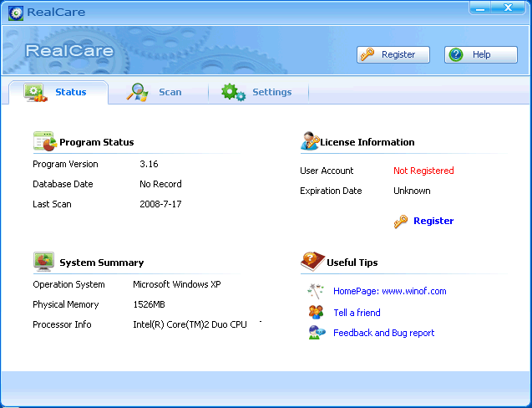Click the Expiration Date value Unknown
Screen dimensions: 532x408
pyautogui.click(x=412, y=191)
